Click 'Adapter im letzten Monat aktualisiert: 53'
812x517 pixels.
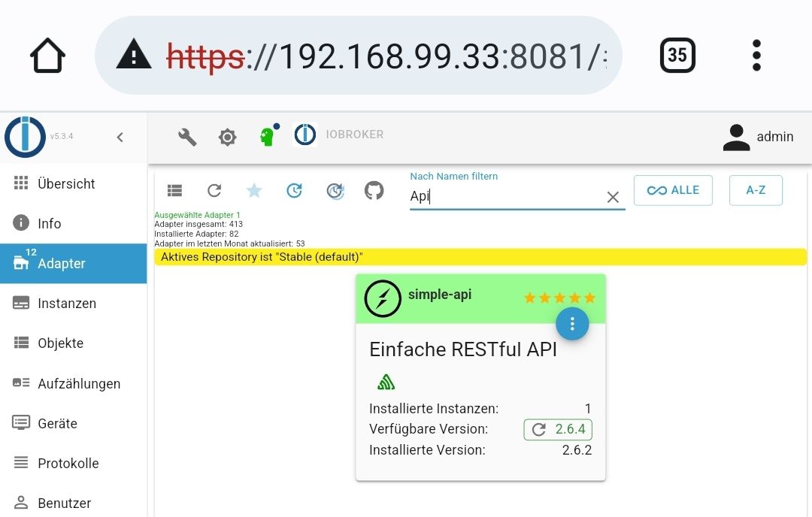point(229,243)
